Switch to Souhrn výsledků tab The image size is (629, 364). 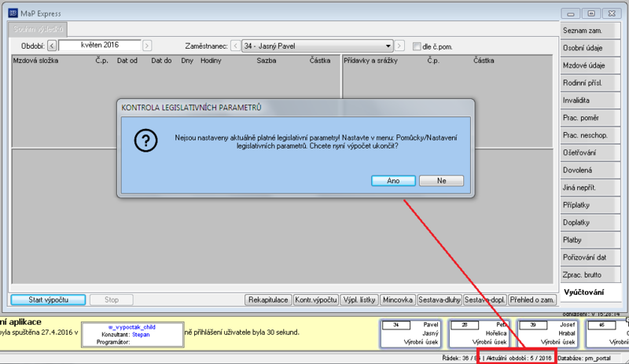[38, 29]
